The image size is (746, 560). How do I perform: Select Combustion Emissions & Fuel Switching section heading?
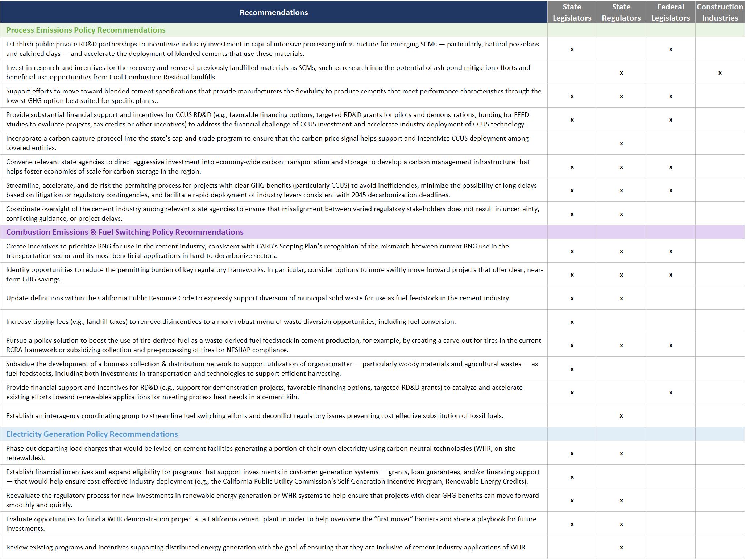(125, 232)
